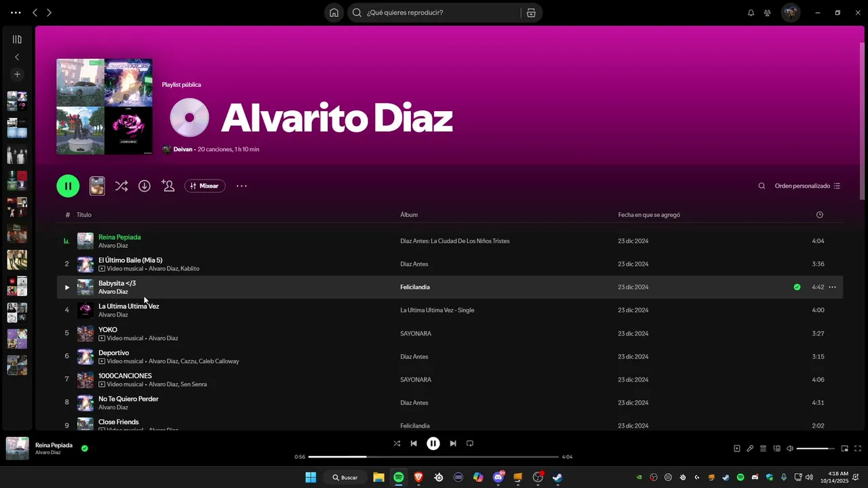Open Alvaro Diaz artist link under Babysita </3
This screenshot has height=488, width=868.
113,292
